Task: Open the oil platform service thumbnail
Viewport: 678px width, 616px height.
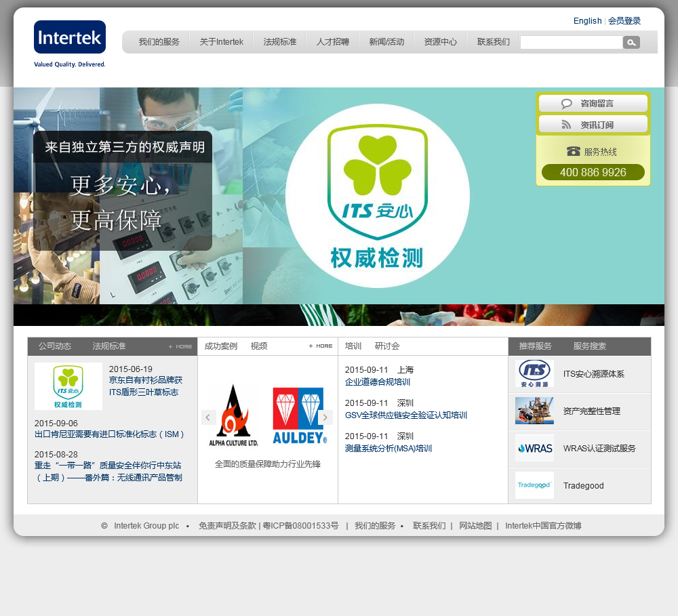Action: tap(534, 411)
